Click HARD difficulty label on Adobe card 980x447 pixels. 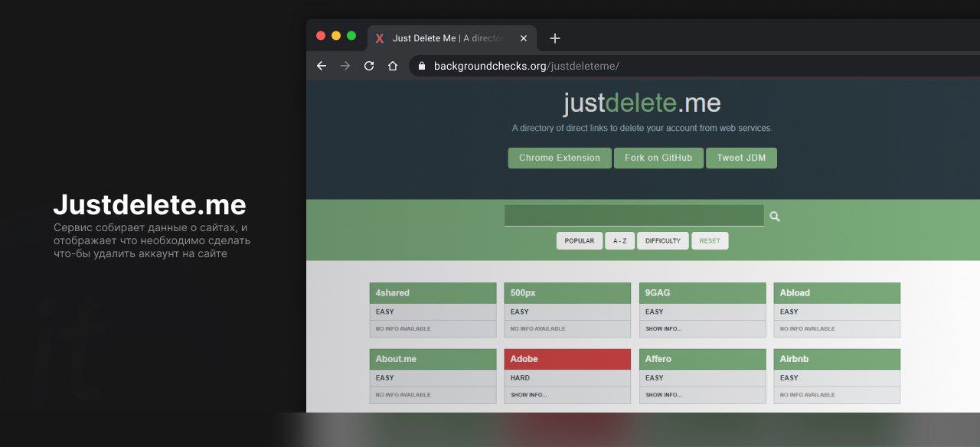pos(520,378)
